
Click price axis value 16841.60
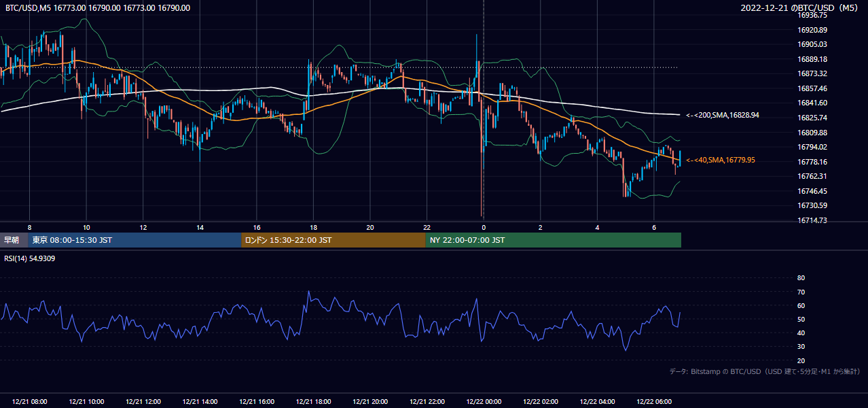tap(812, 103)
